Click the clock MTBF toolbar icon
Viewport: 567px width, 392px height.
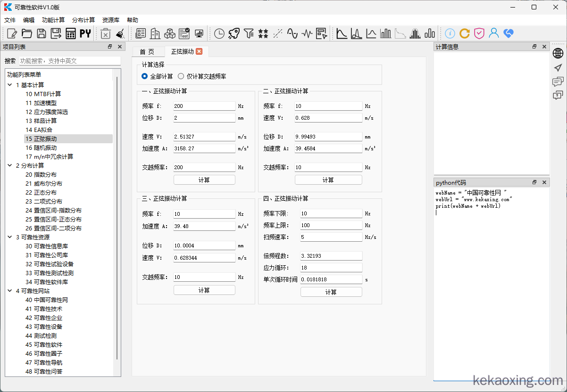tap(219, 33)
